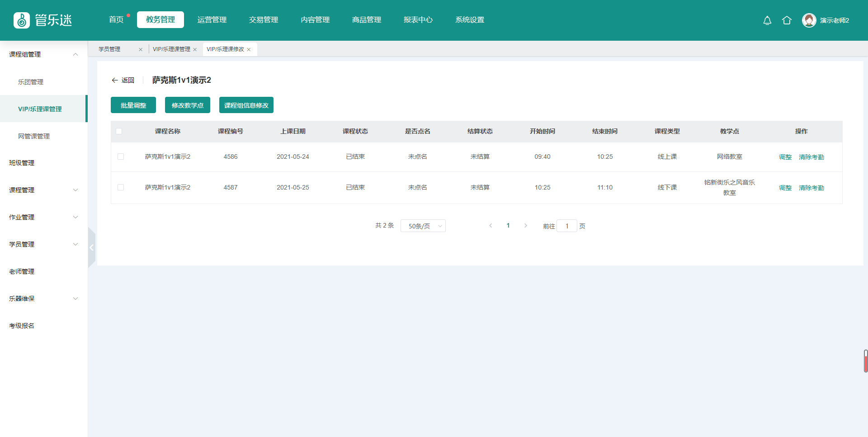Screen dimensions: 868x437
Task: Click the 批量调整 button
Action: point(133,105)
